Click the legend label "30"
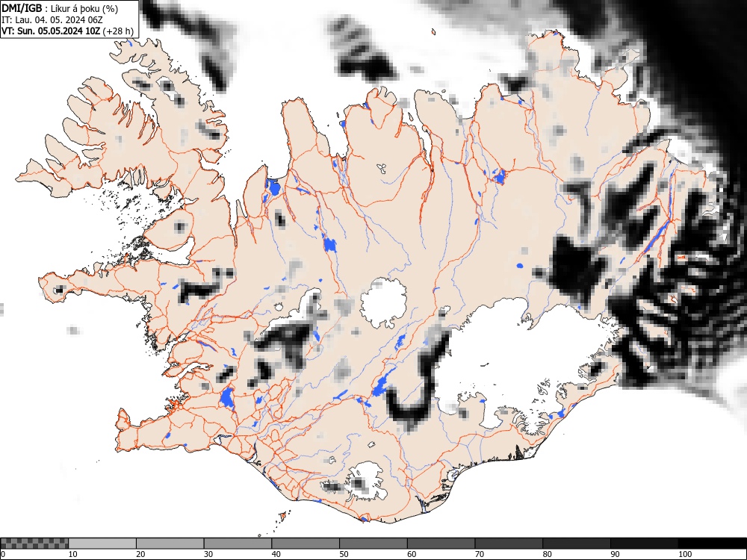Viewport: 747px width, 560px height. pyautogui.click(x=208, y=554)
